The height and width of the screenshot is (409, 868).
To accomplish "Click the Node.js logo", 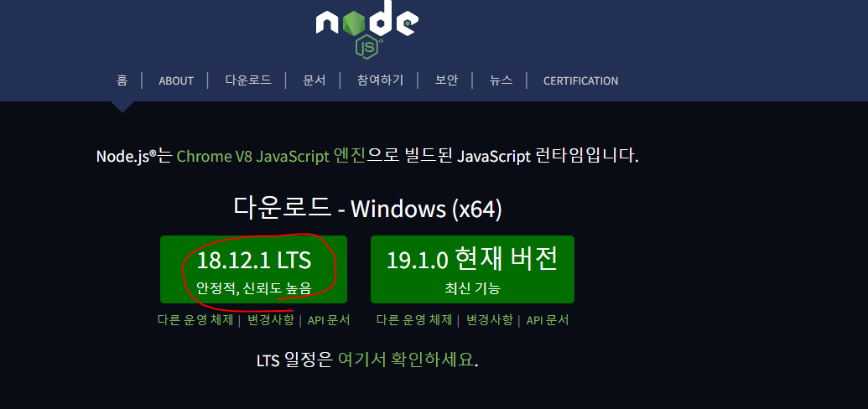I will 367,28.
